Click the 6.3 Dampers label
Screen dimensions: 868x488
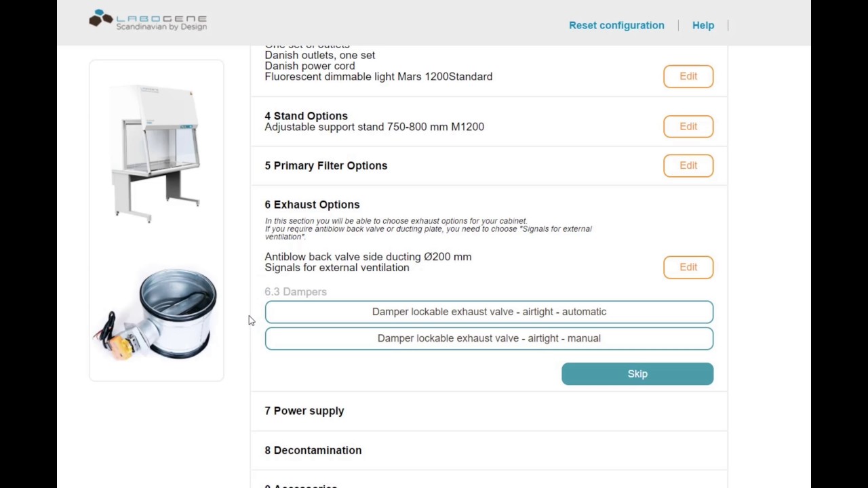(296, 291)
